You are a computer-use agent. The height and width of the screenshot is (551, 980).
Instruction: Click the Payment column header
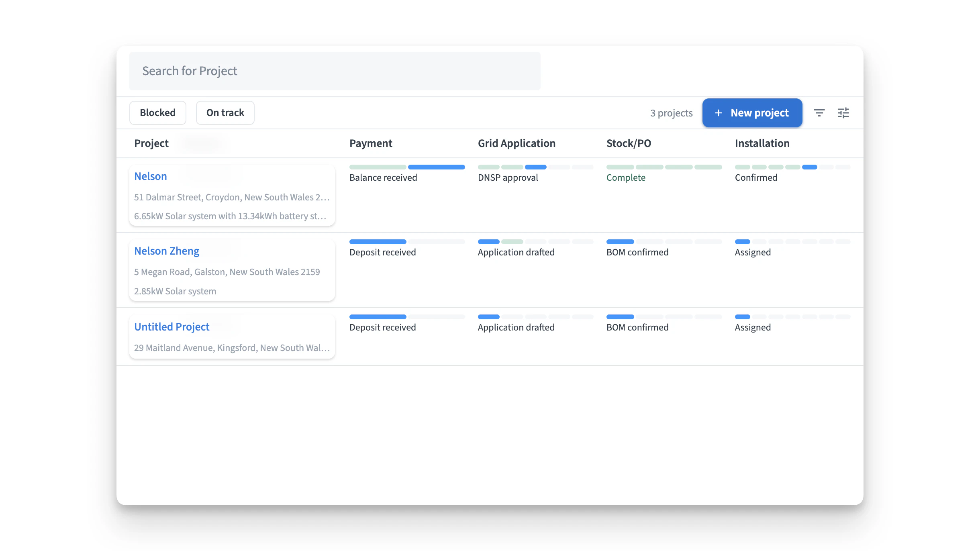(371, 143)
